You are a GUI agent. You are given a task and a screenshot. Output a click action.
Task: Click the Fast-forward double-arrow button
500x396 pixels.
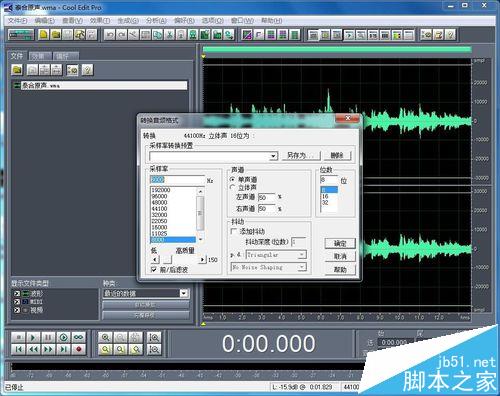pyautogui.click(x=48, y=349)
